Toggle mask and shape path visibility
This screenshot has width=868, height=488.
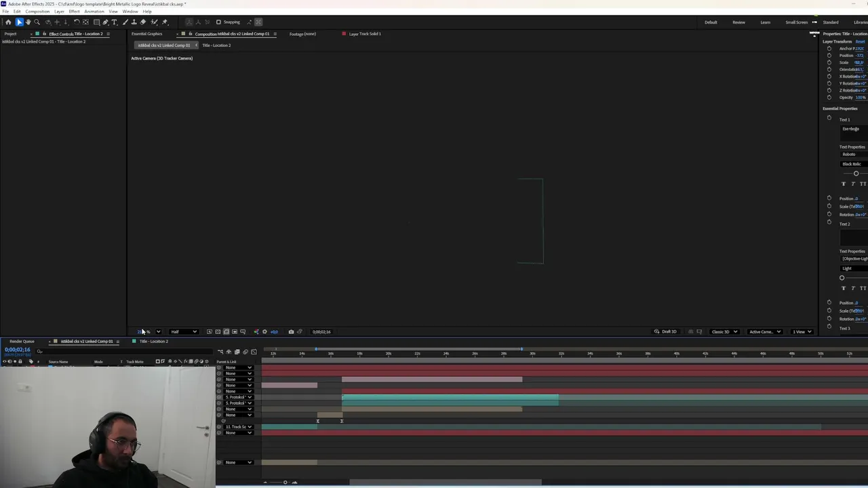click(x=226, y=331)
